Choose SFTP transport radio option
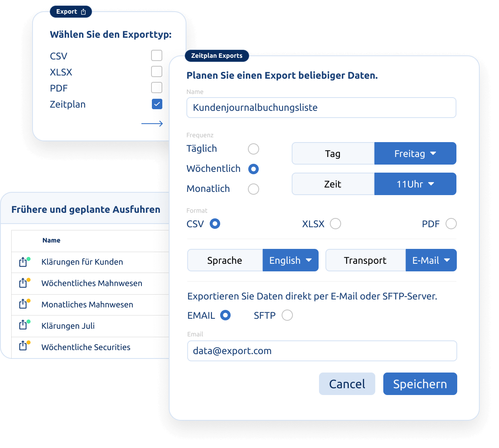 click(x=287, y=315)
